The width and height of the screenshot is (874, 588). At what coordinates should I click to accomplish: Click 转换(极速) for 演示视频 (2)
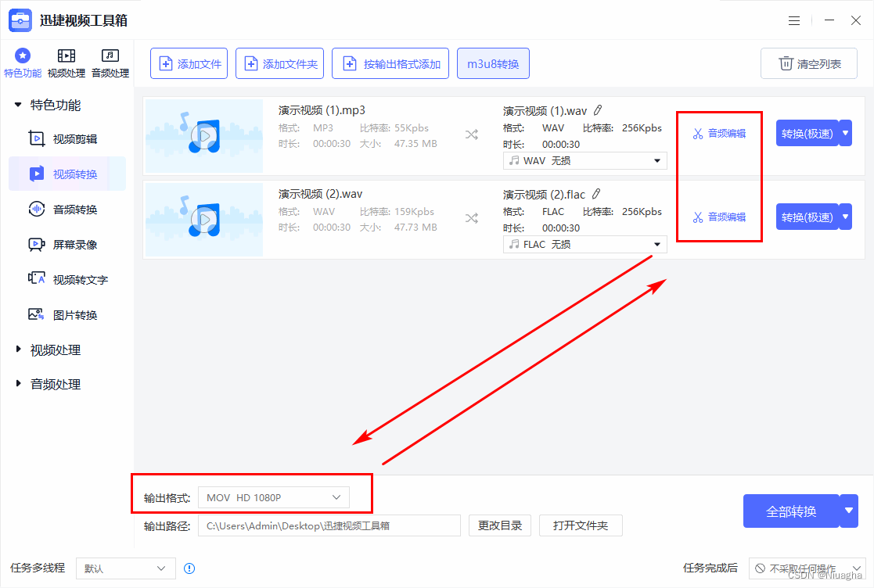(x=807, y=217)
